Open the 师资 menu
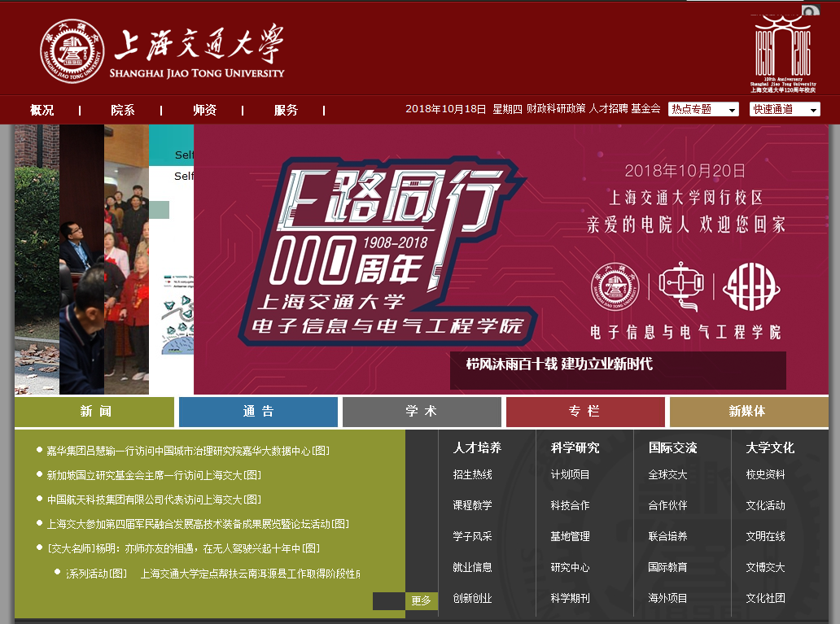 pyautogui.click(x=204, y=111)
